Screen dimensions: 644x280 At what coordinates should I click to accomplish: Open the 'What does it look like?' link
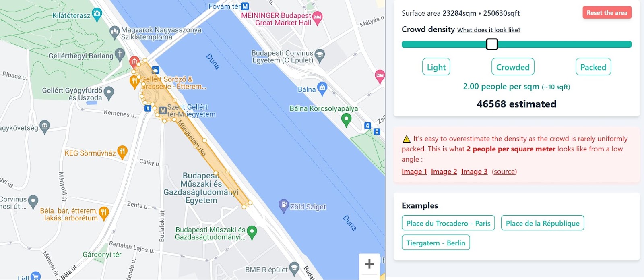[489, 30]
